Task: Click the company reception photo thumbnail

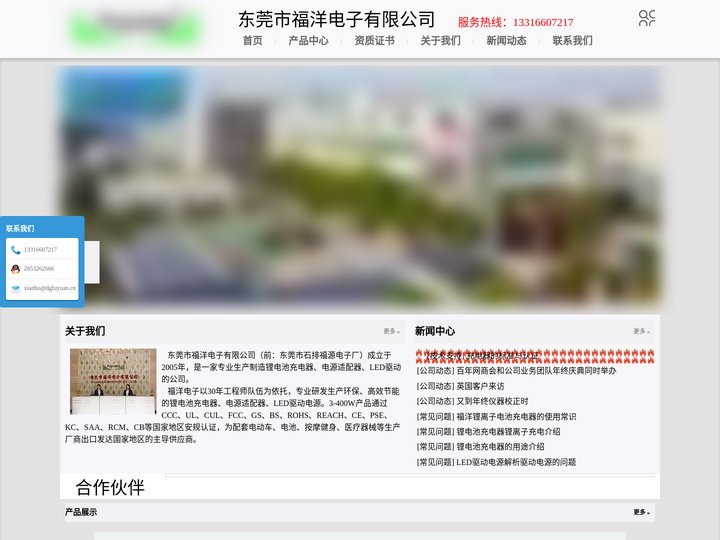Action: pyautogui.click(x=113, y=381)
